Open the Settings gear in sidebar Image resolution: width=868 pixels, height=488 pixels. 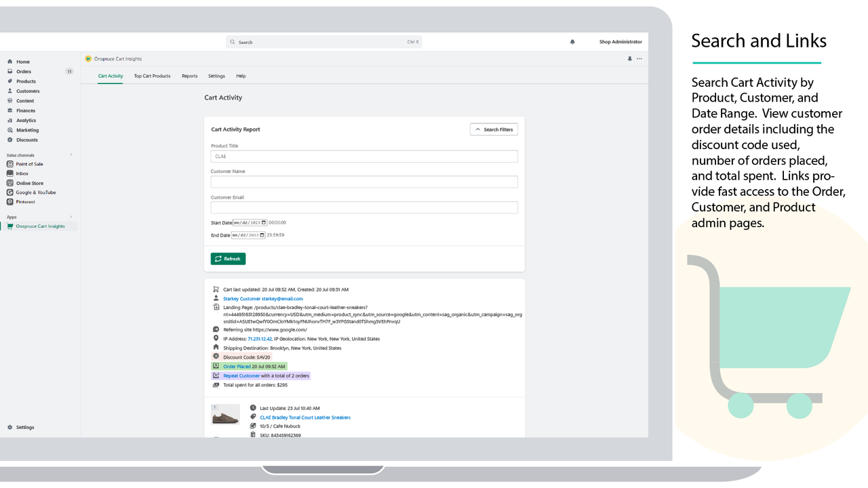pos(10,428)
